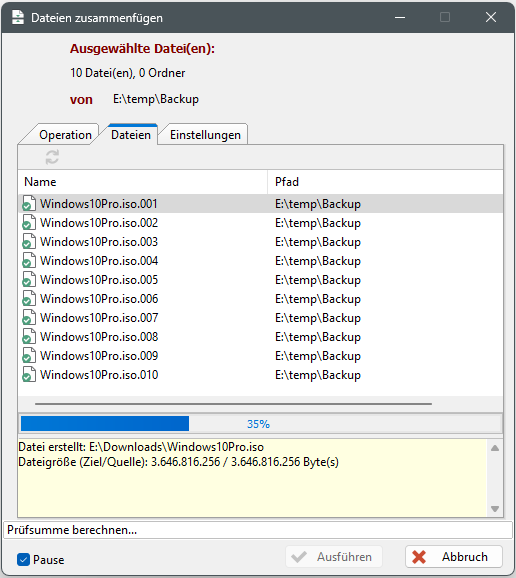Image resolution: width=516 pixels, height=578 pixels.
Task: Click the file icon of Windows10Pro.iso.001
Action: 29,203
